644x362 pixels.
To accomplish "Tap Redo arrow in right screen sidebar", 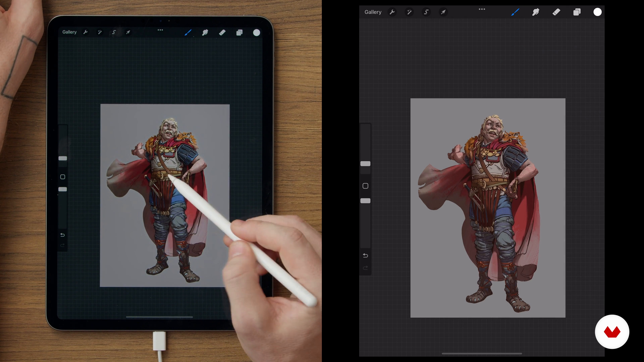I will point(365,268).
